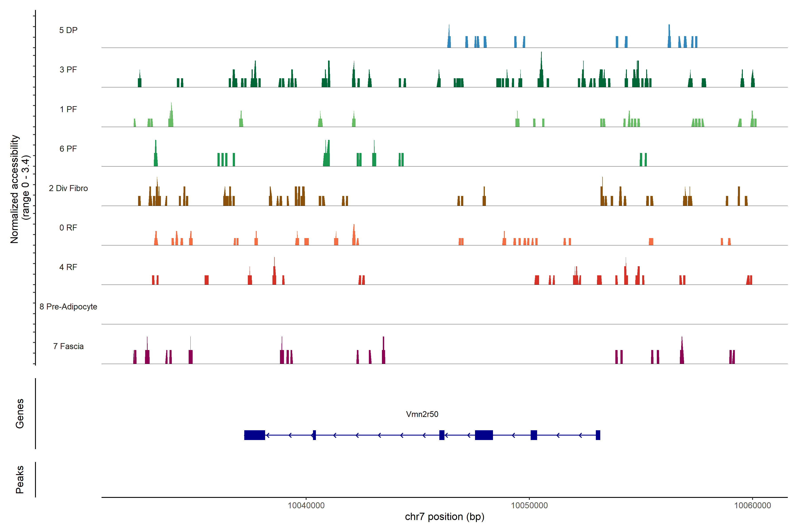Click the rightmost exon of Vmn2r50
The height and width of the screenshot is (532, 798).
tap(598, 435)
